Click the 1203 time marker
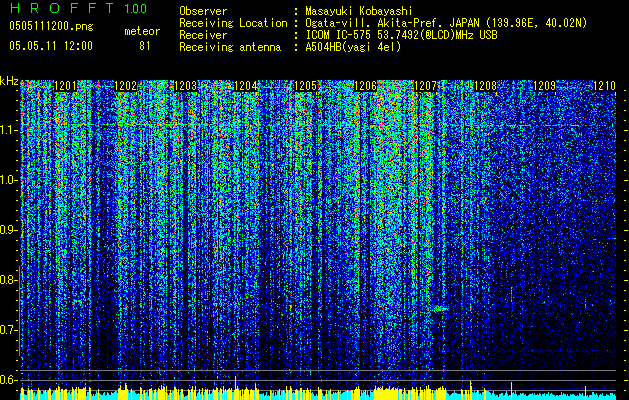Image resolution: width=629 pixels, height=400 pixels. [186, 86]
